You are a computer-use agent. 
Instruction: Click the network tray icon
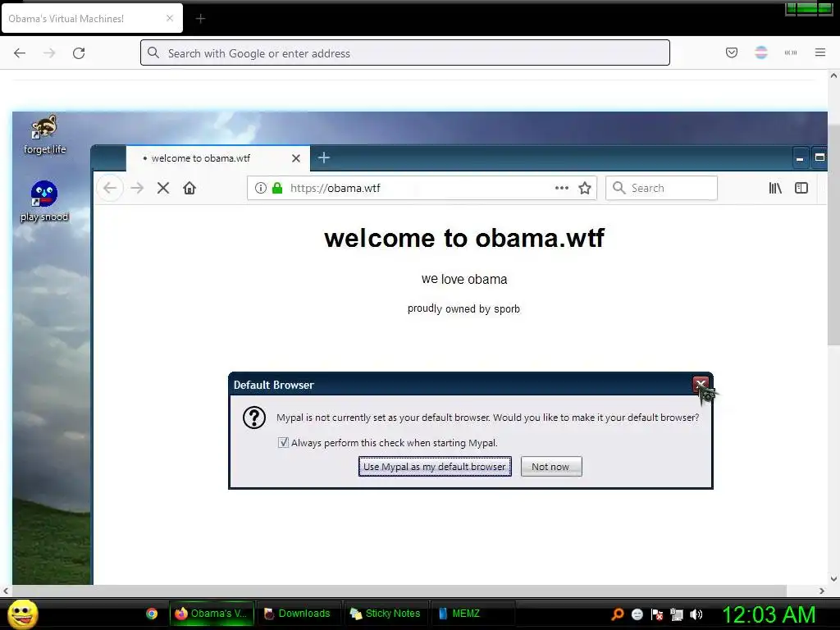[x=677, y=614]
